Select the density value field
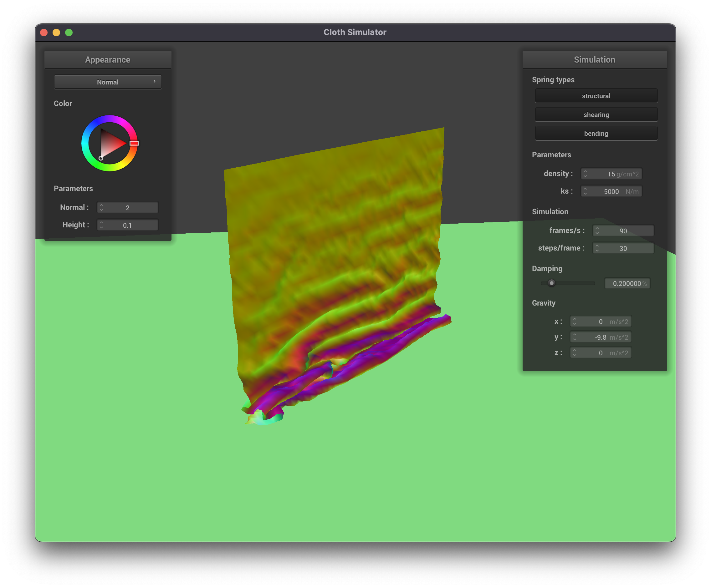Image resolution: width=711 pixels, height=588 pixels. point(611,174)
